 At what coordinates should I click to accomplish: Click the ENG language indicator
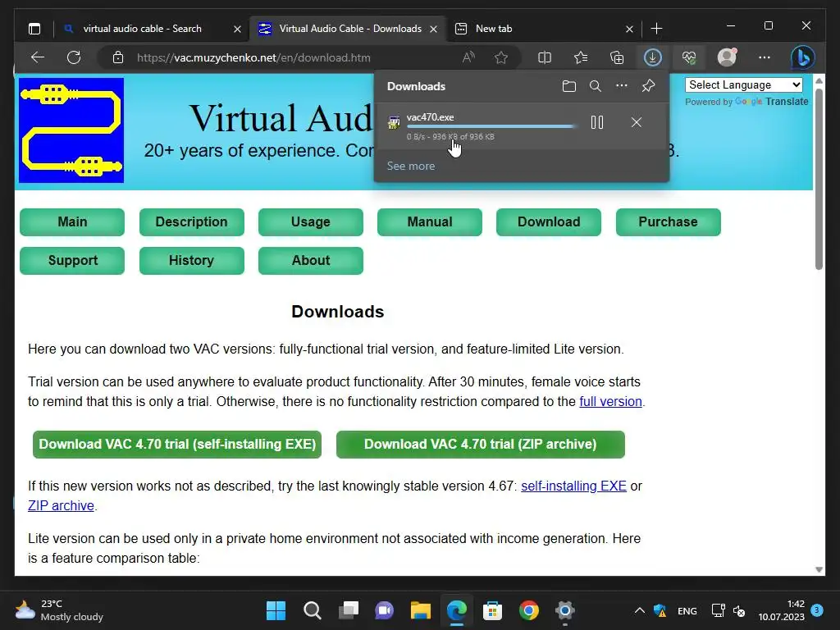[x=687, y=610]
